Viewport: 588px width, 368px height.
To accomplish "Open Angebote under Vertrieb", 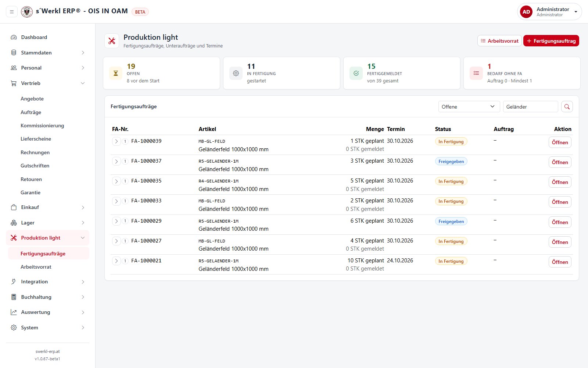I will pyautogui.click(x=32, y=99).
